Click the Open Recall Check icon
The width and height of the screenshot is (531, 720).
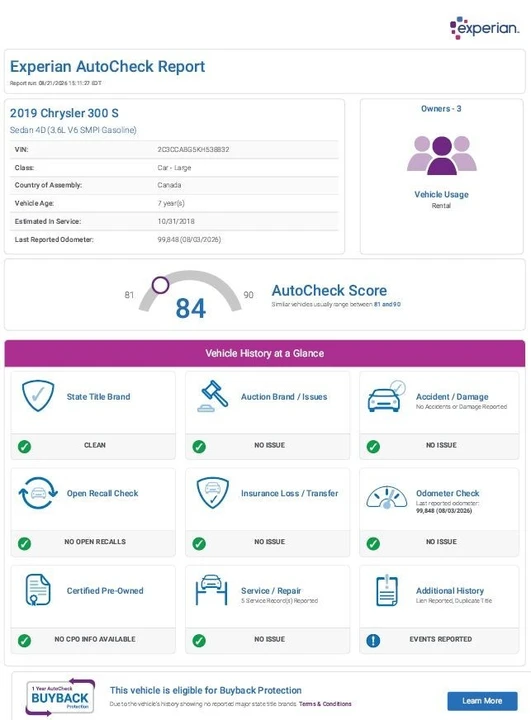coord(38,493)
